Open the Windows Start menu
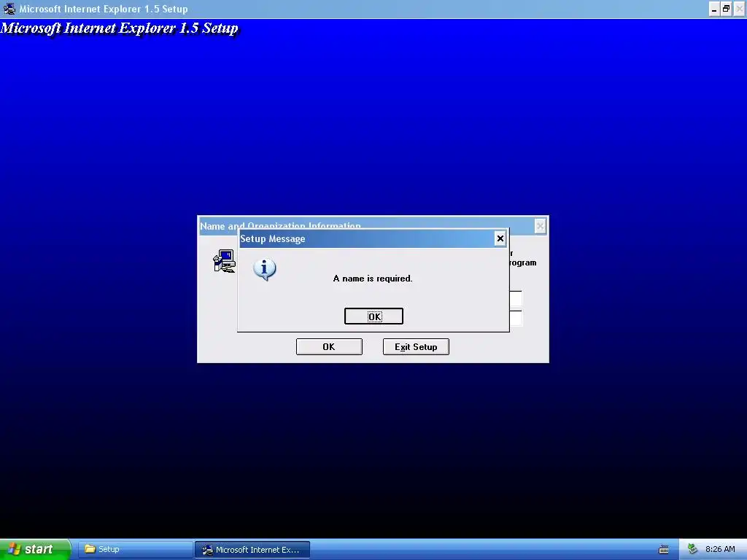The image size is (747, 560). [35, 549]
